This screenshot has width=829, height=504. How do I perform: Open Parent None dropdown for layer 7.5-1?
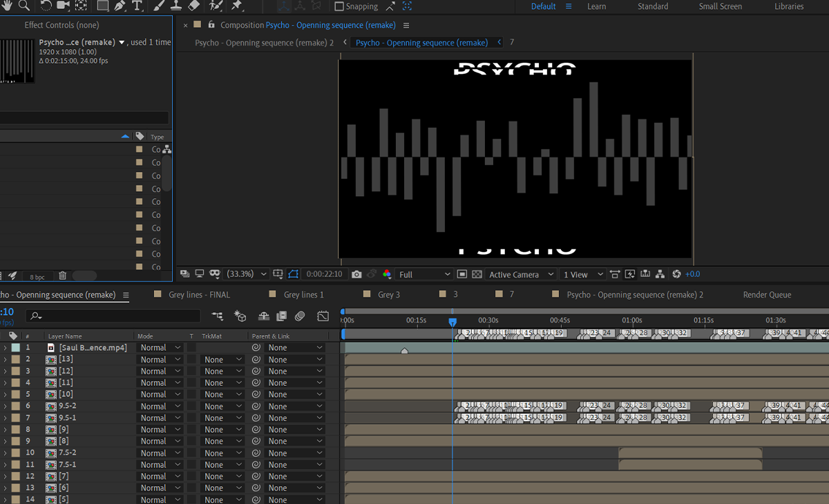pos(295,465)
